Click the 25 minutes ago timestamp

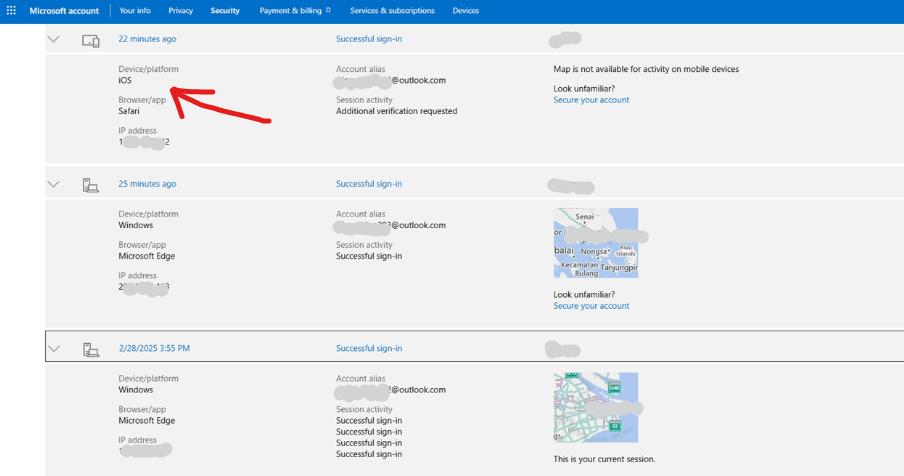148,184
